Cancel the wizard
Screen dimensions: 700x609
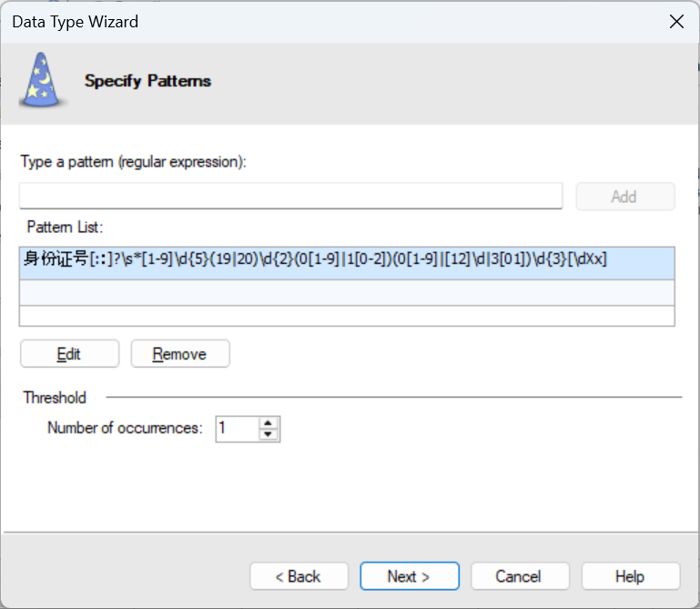pyautogui.click(x=519, y=576)
